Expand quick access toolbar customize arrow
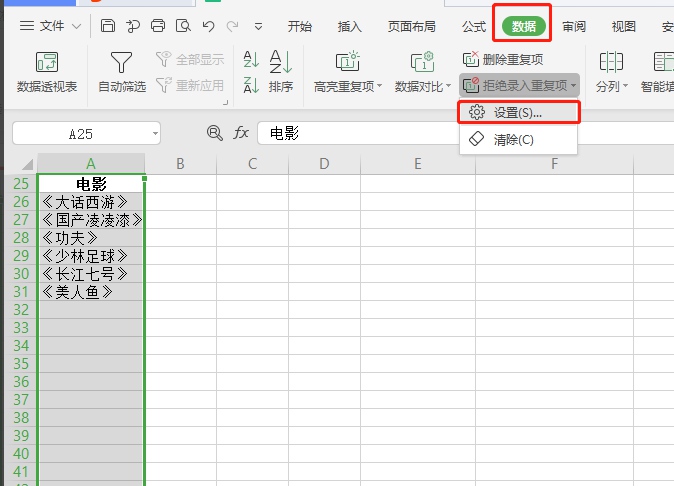Image resolution: width=674 pixels, height=486 pixels. pyautogui.click(x=258, y=27)
